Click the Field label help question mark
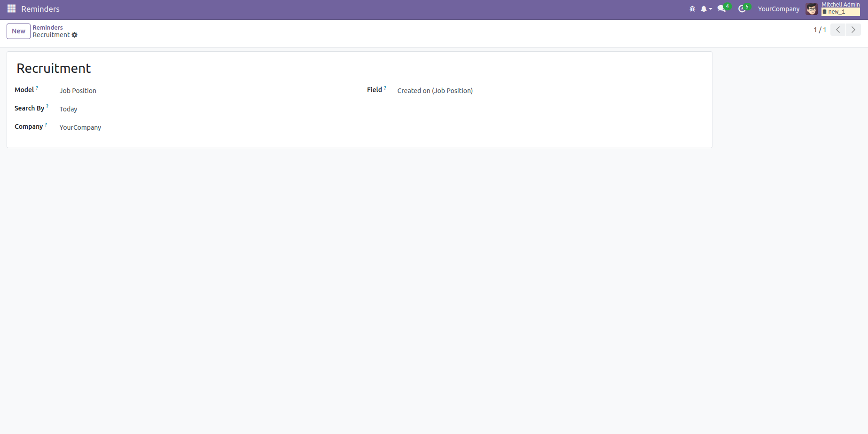Viewport: 868px width, 434px height. click(x=385, y=88)
